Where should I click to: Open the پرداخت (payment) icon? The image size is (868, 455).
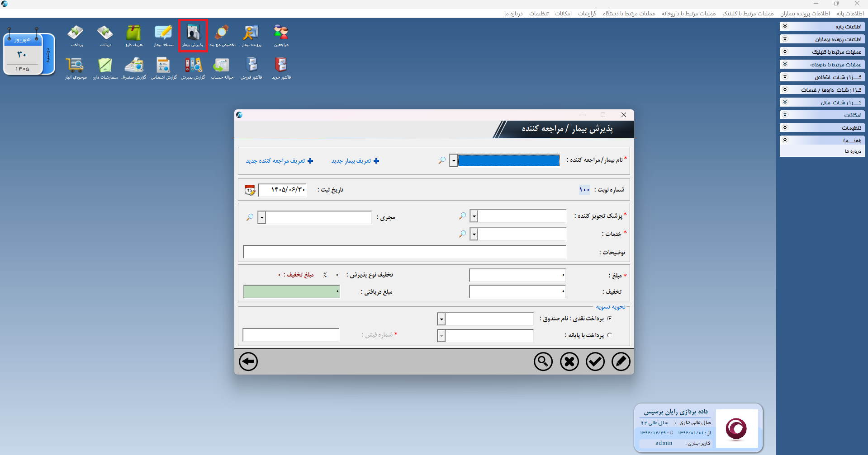point(76,35)
